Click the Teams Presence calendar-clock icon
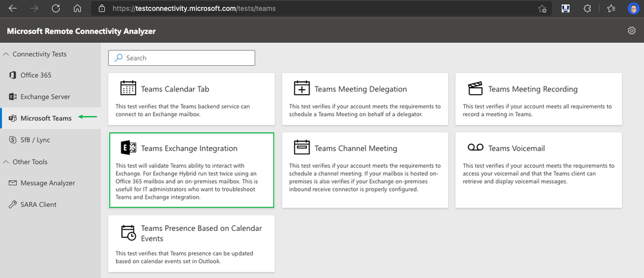Image resolution: width=644 pixels, height=278 pixels. point(128,233)
